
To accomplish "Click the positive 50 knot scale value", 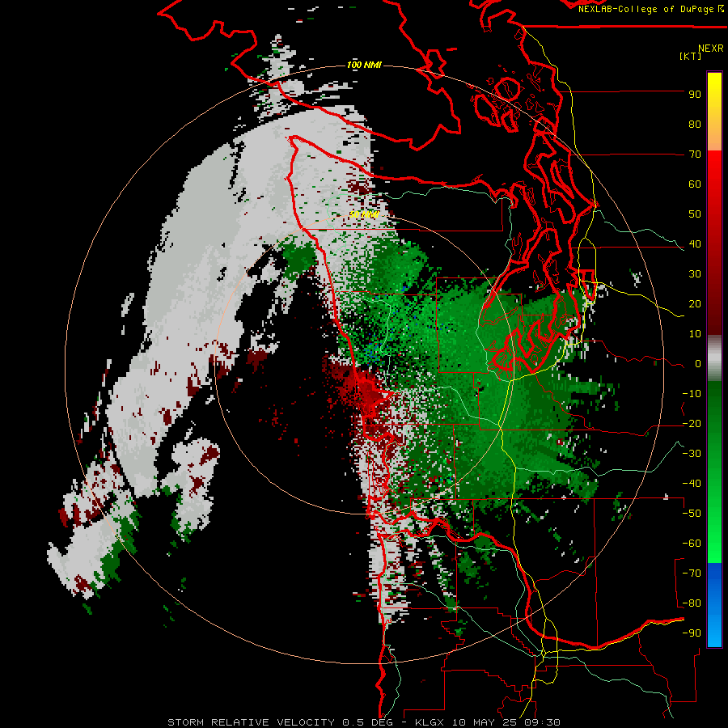I will point(695,214).
